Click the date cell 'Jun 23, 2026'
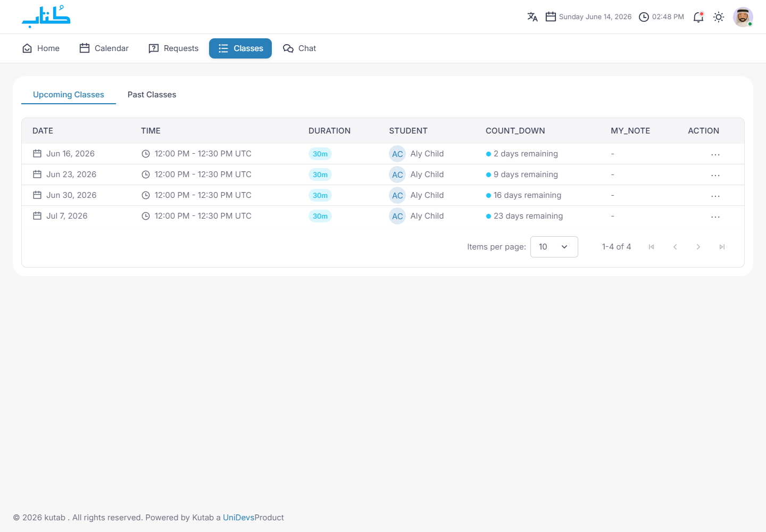766x532 pixels. 65,174
